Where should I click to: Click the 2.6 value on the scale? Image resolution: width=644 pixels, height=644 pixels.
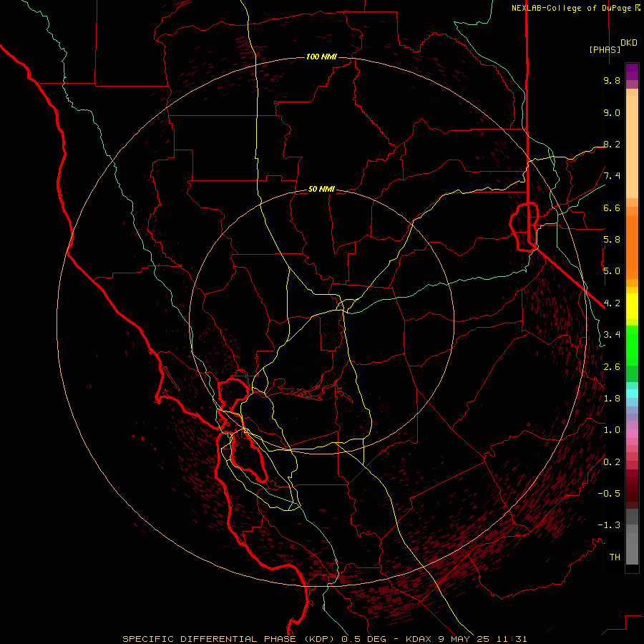pyautogui.click(x=612, y=367)
